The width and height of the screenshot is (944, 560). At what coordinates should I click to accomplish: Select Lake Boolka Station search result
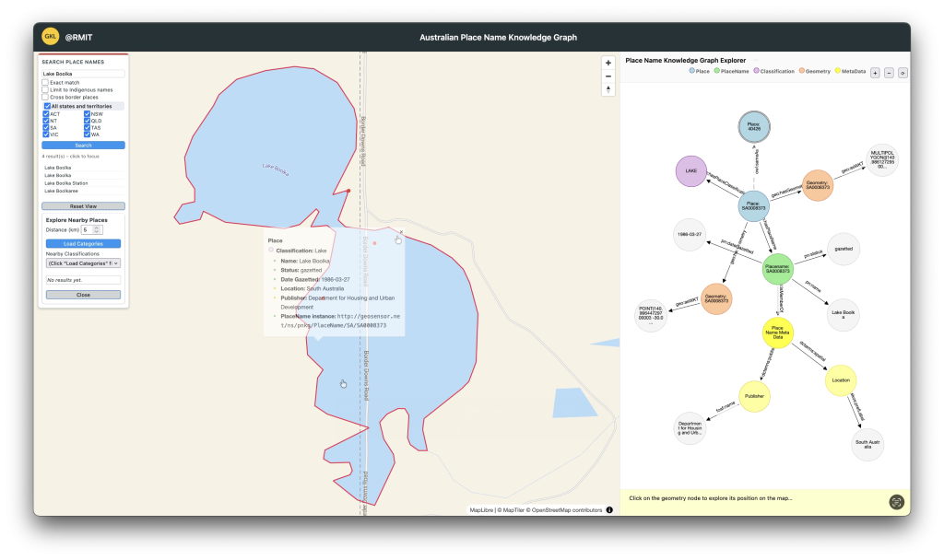click(x=65, y=183)
